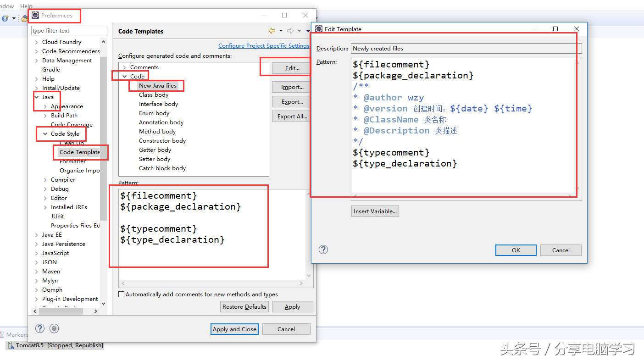Cancel the Edit Template dialog
The height and width of the screenshot is (361, 644).
pos(561,250)
